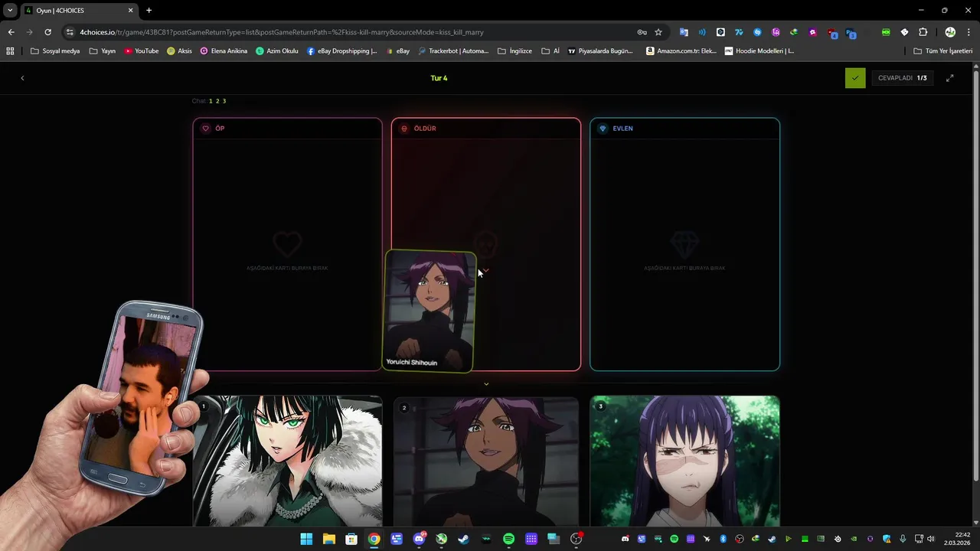This screenshot has height=551, width=980.
Task: Bookmark this page with the star
Action: (x=658, y=32)
